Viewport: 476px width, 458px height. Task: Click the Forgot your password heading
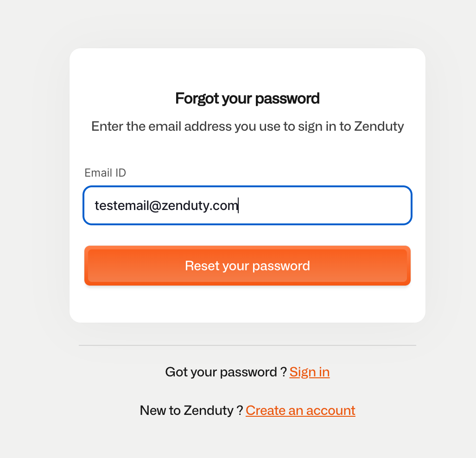(248, 98)
